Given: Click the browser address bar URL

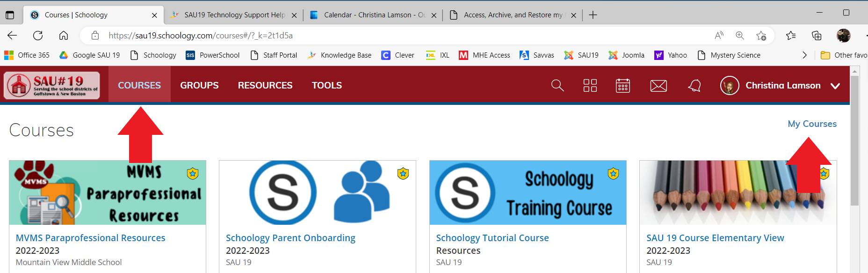Looking at the screenshot, I should coord(201,36).
